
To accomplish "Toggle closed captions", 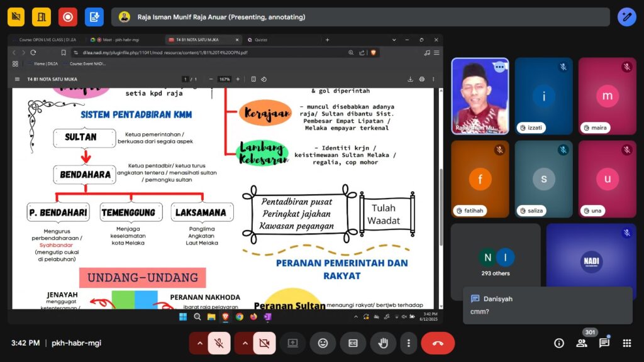I will point(353,343).
